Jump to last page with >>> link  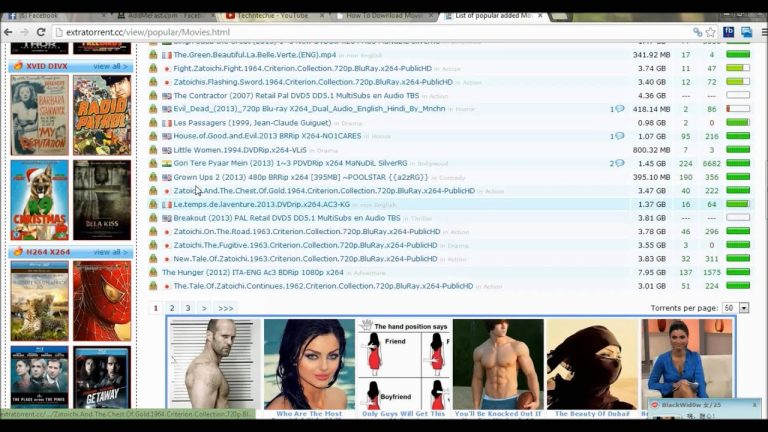tap(225, 308)
